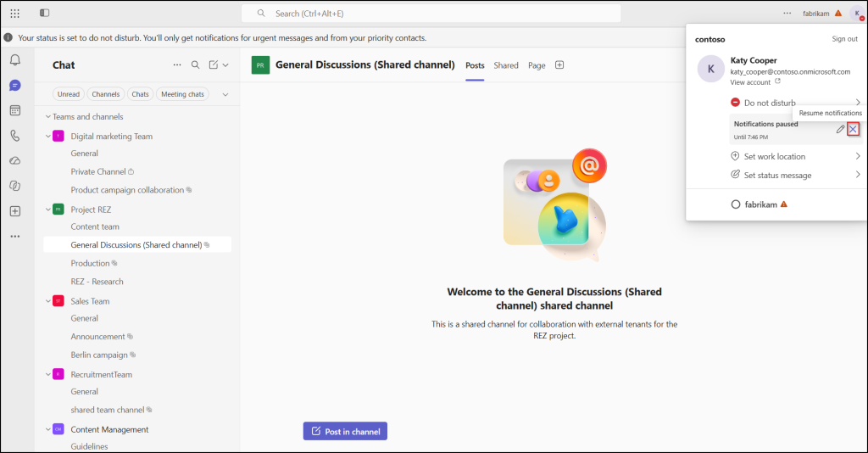Toggle the Channels filter chip
The image size is (868, 453).
106,94
